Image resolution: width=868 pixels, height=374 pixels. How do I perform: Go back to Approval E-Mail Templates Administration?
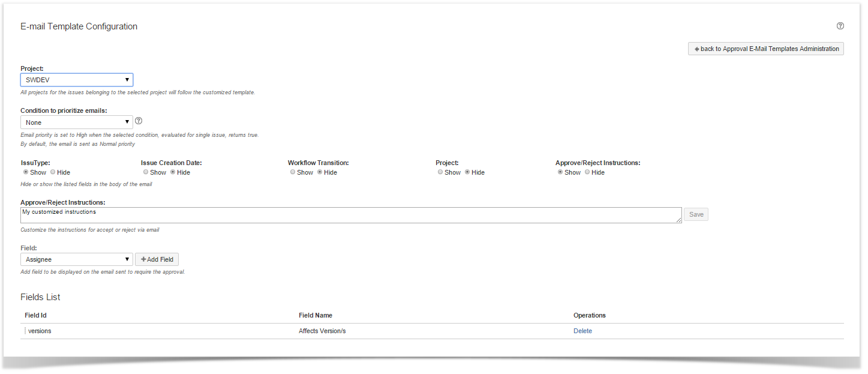[765, 49]
